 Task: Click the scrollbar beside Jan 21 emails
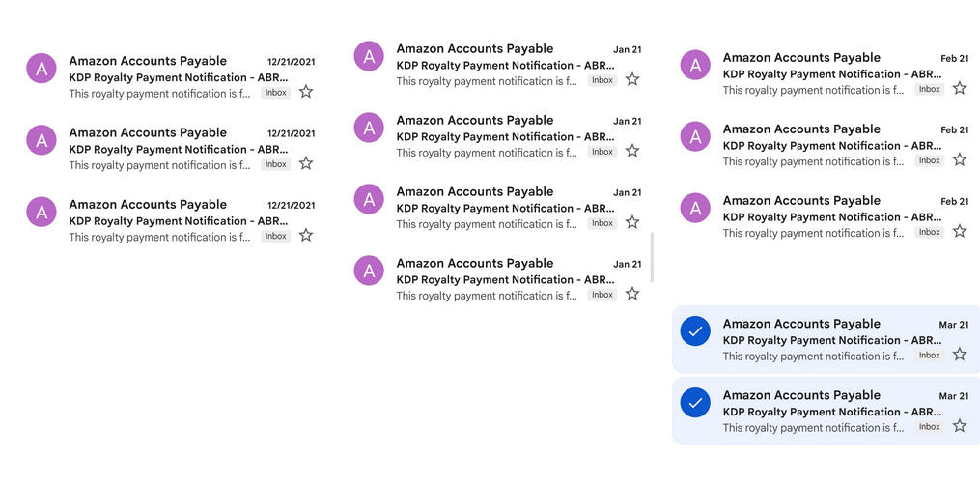click(x=653, y=257)
